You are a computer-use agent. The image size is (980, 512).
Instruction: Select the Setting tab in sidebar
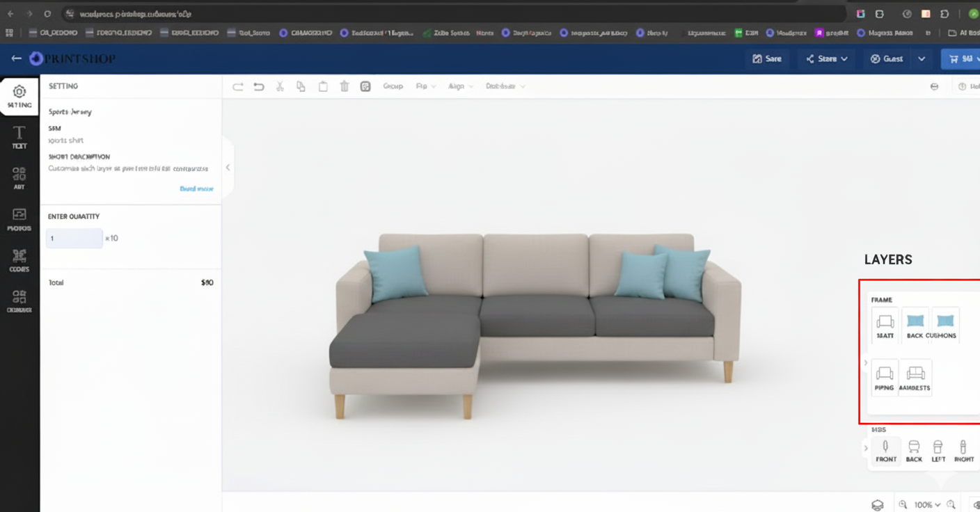pos(19,97)
